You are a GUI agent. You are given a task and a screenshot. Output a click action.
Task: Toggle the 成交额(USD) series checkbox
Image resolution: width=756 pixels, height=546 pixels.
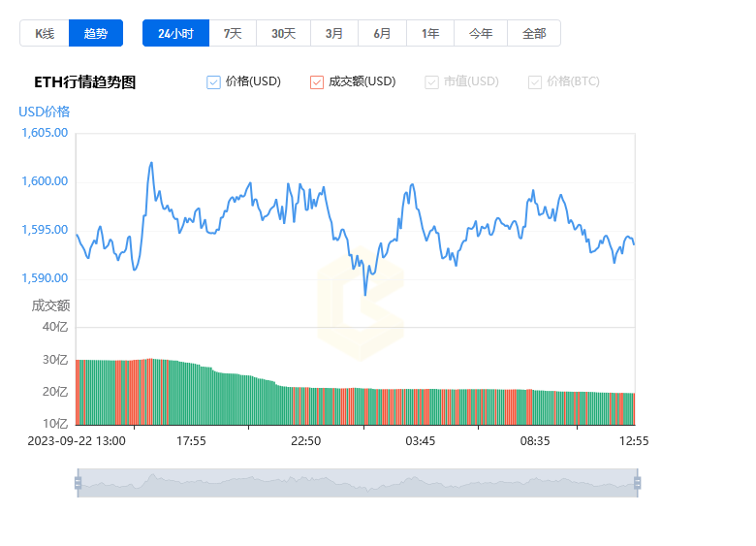pos(317,82)
